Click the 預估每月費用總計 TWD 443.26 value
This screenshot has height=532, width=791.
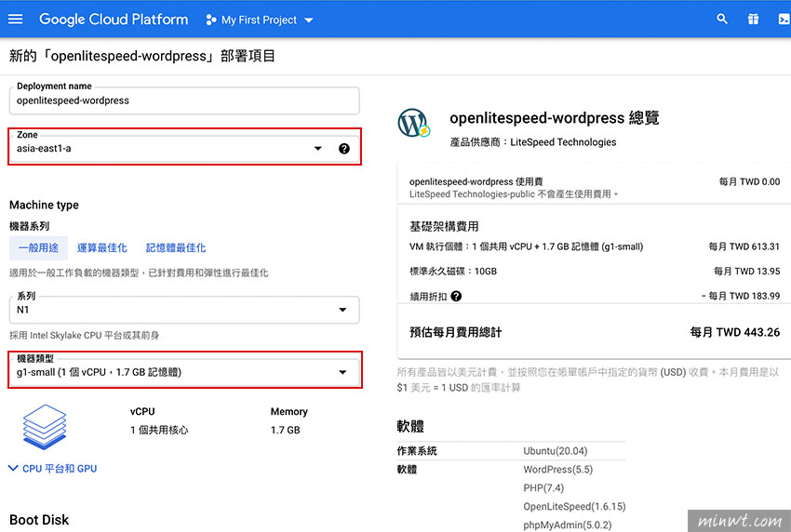coord(734,332)
